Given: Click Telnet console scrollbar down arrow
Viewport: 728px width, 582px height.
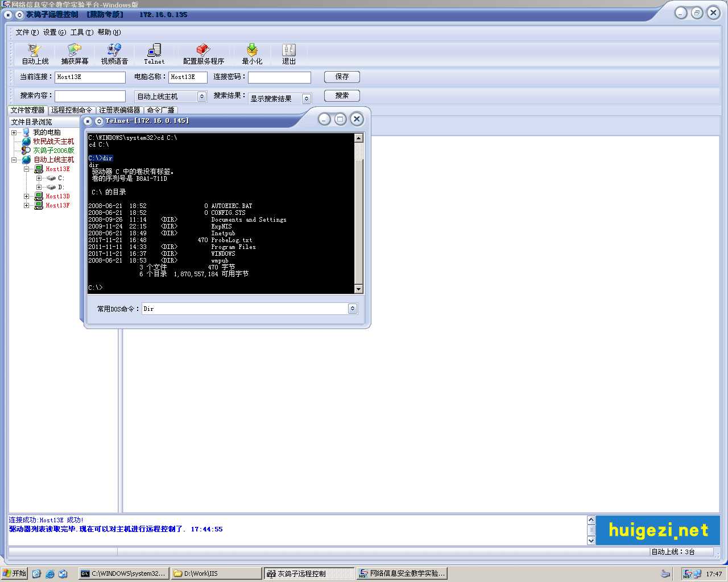Looking at the screenshot, I should pos(358,289).
